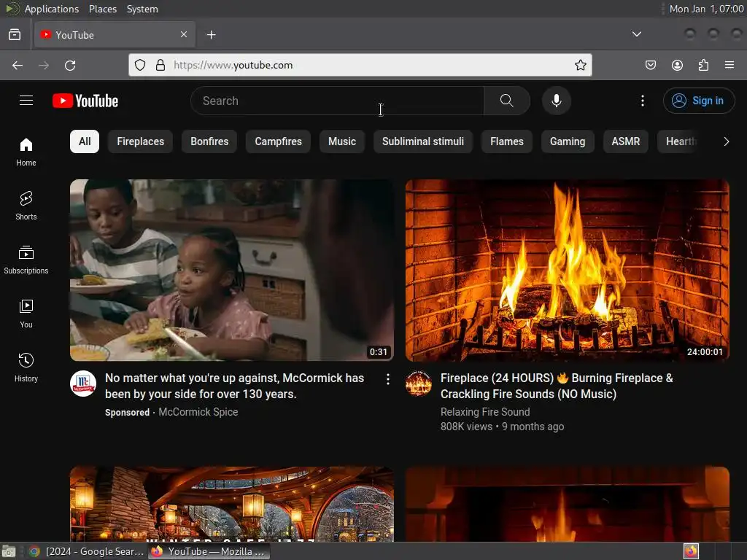The height and width of the screenshot is (560, 747).
Task: Click the site security padlock icon
Action: [x=160, y=65]
